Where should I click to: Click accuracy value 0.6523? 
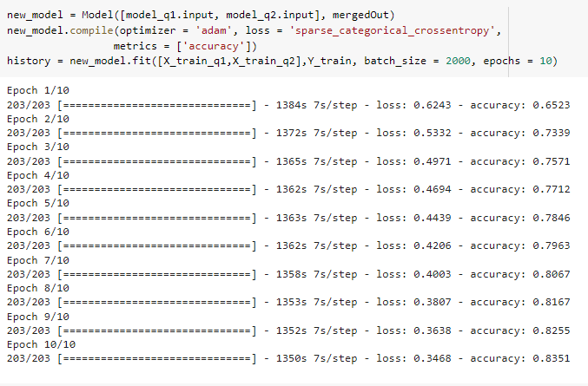(552, 105)
